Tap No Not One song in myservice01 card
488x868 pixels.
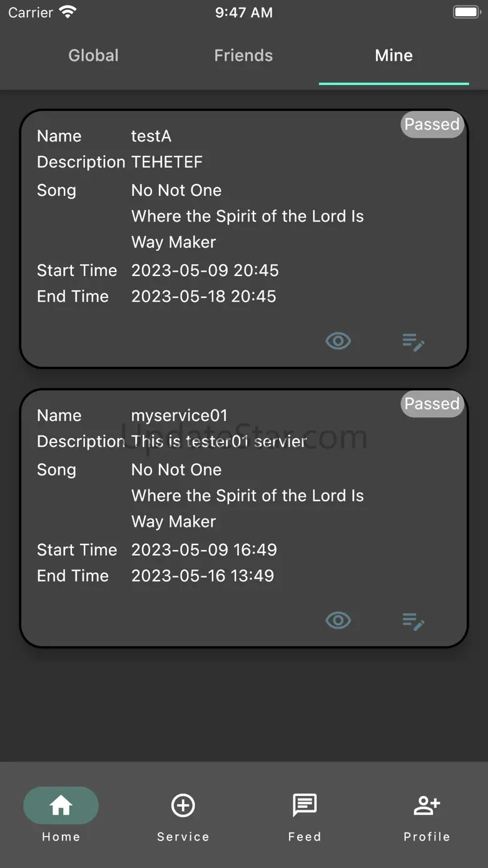point(176,470)
